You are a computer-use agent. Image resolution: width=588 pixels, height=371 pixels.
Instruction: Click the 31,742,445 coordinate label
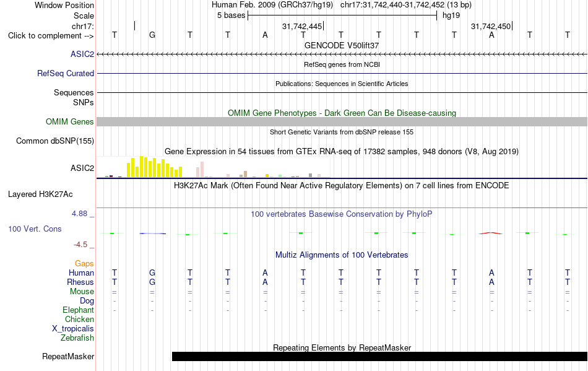click(x=302, y=26)
